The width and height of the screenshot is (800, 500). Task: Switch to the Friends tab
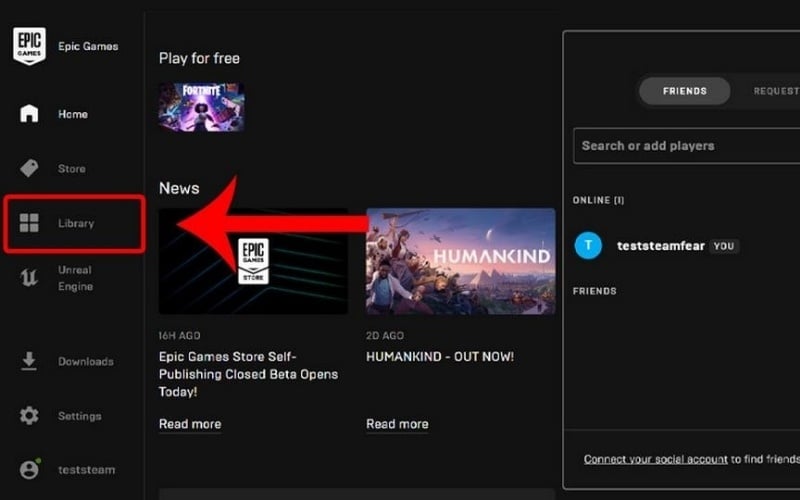pos(684,91)
